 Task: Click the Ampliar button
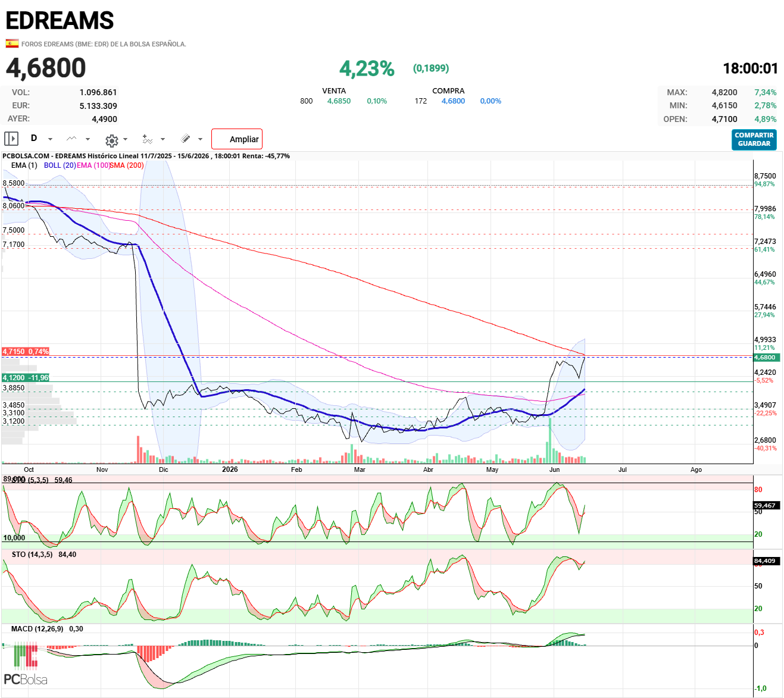[237, 139]
